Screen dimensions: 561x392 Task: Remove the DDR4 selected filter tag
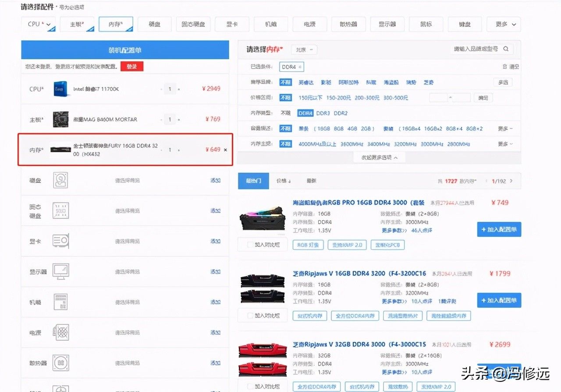302,67
